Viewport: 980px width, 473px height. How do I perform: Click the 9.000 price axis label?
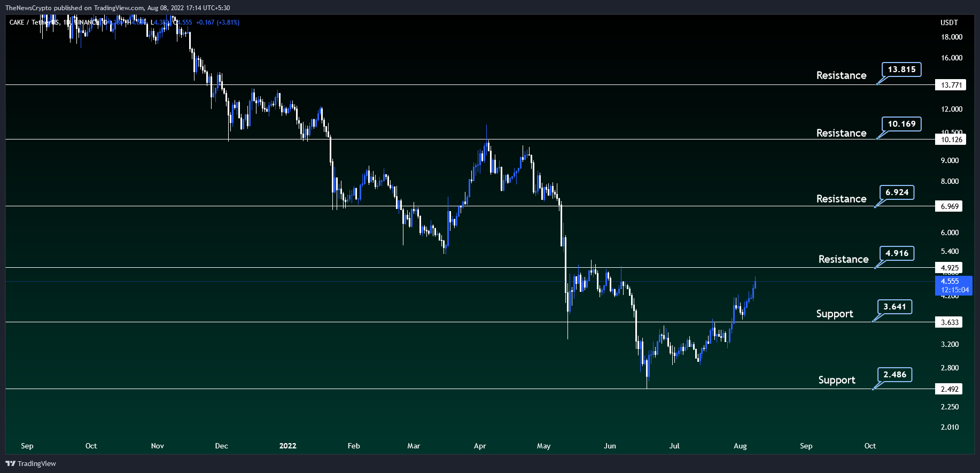[950, 160]
